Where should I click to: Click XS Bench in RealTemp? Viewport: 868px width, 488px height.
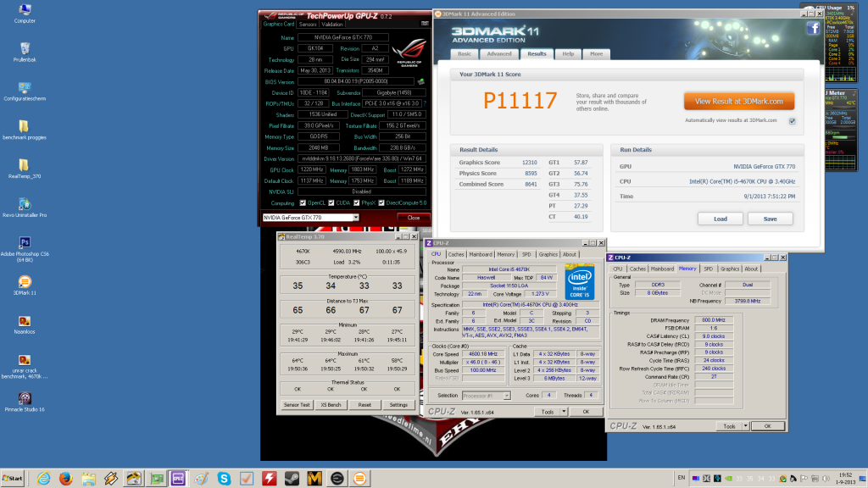coord(331,404)
